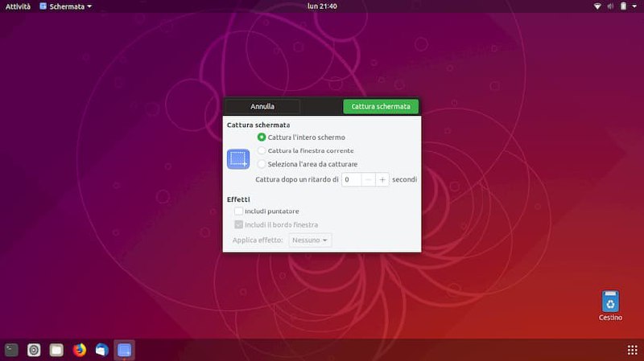Choose Cattura la finestra corrente
The image size is (644, 361).
(306, 150)
